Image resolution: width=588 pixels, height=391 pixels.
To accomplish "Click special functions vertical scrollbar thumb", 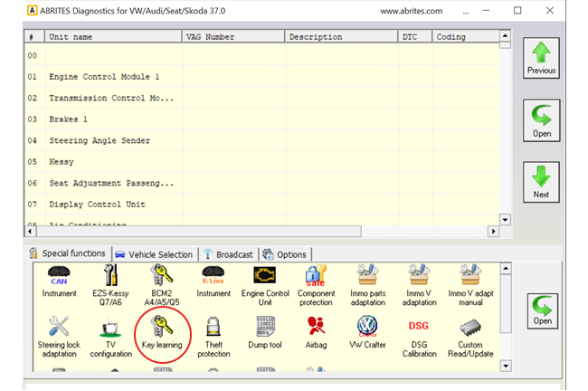I will 506,304.
